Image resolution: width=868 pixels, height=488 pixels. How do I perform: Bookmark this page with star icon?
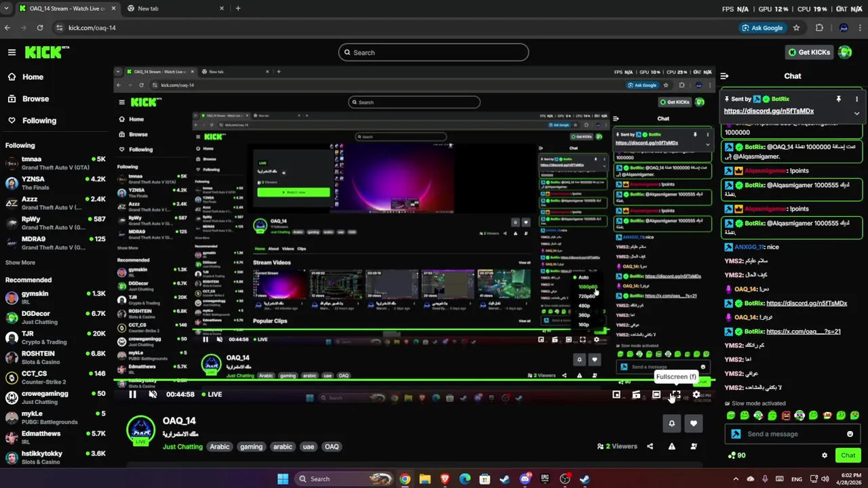pos(796,28)
